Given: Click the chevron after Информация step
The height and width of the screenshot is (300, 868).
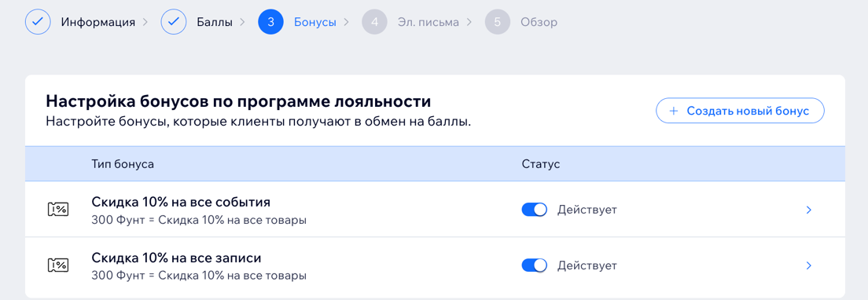Looking at the screenshot, I should pos(145,22).
